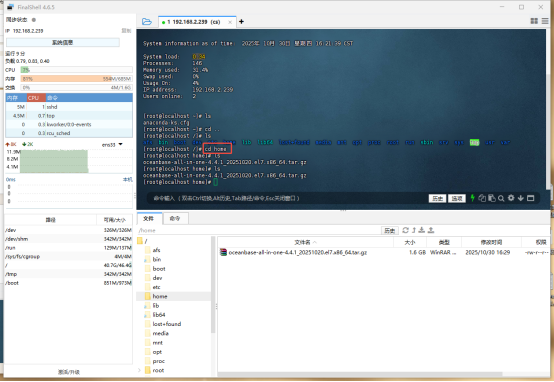Open terminal settings gear icon
This screenshot has width=554, height=382.
[x=511, y=198]
